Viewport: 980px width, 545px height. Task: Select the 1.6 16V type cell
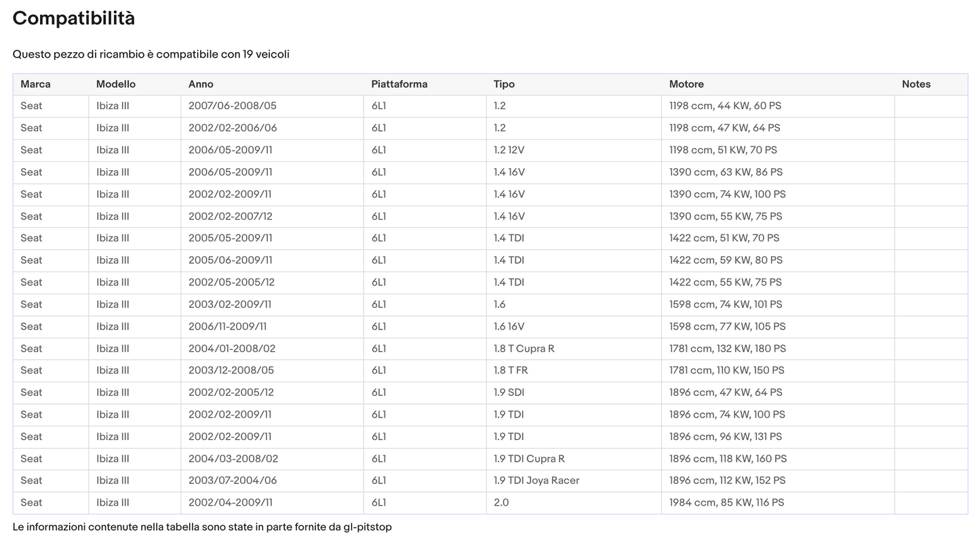pos(509,327)
